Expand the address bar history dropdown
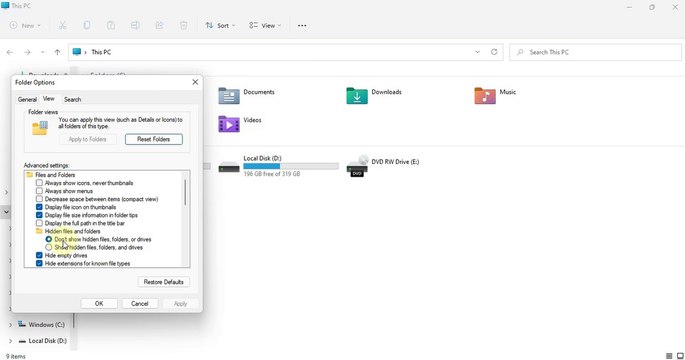This screenshot has height=360, width=685. pos(477,52)
